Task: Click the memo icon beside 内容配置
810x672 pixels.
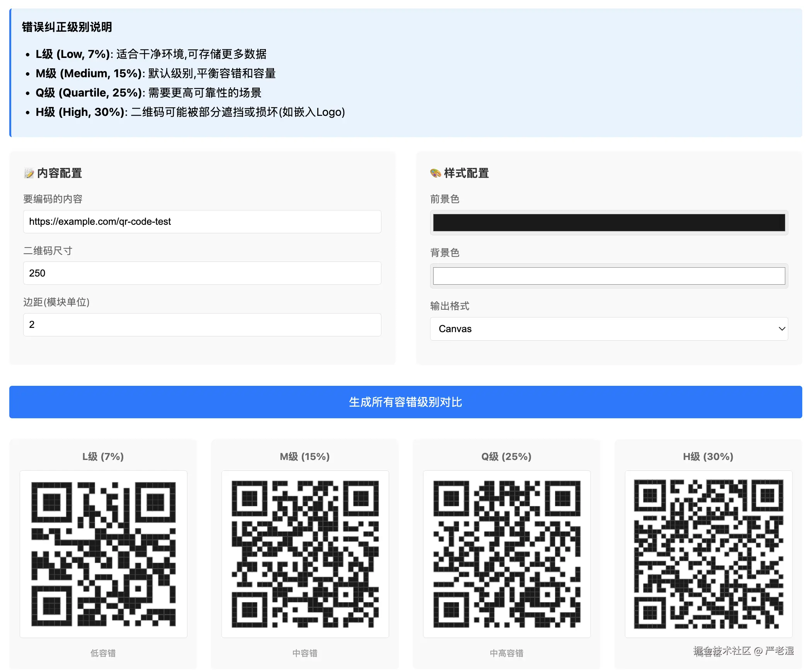Action: tap(29, 173)
